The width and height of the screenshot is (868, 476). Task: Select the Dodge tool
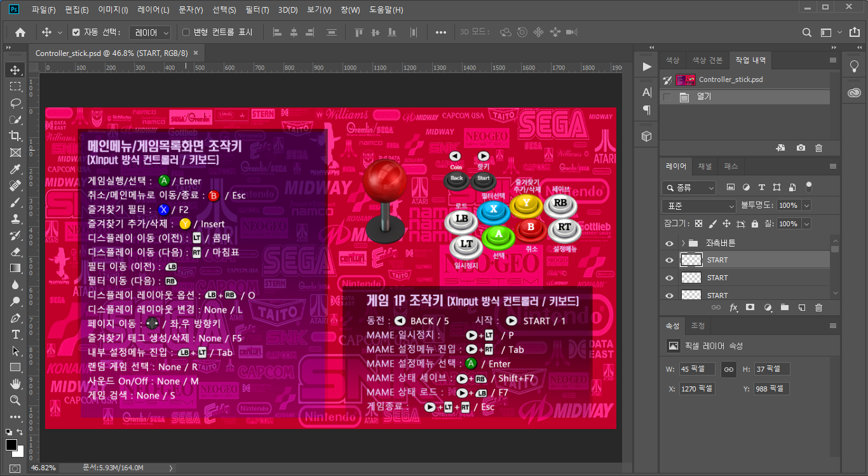[15, 301]
